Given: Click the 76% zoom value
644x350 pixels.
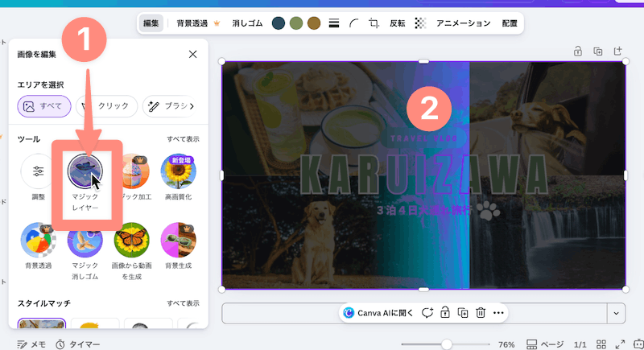Looking at the screenshot, I should click(506, 344).
